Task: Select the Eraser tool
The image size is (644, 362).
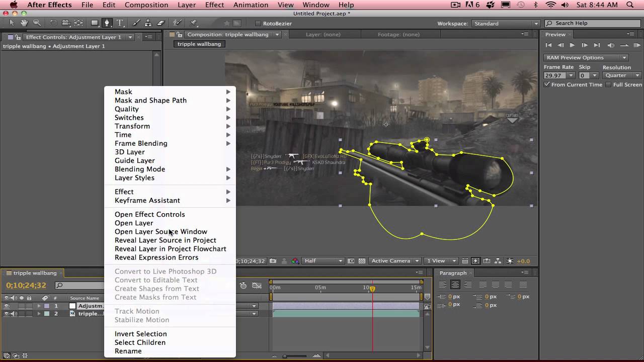Action: coord(160,23)
